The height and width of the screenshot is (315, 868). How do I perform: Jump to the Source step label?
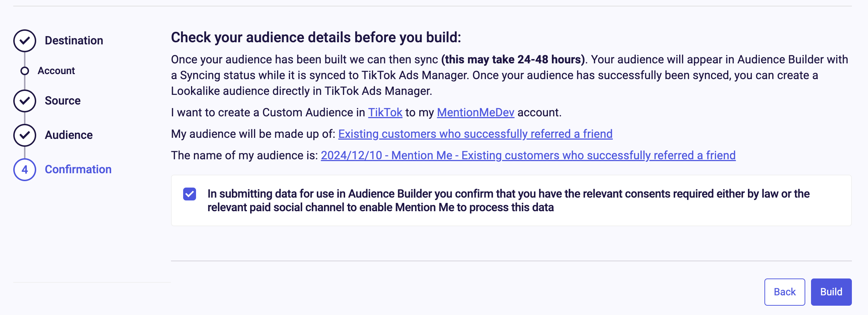pyautogui.click(x=63, y=101)
